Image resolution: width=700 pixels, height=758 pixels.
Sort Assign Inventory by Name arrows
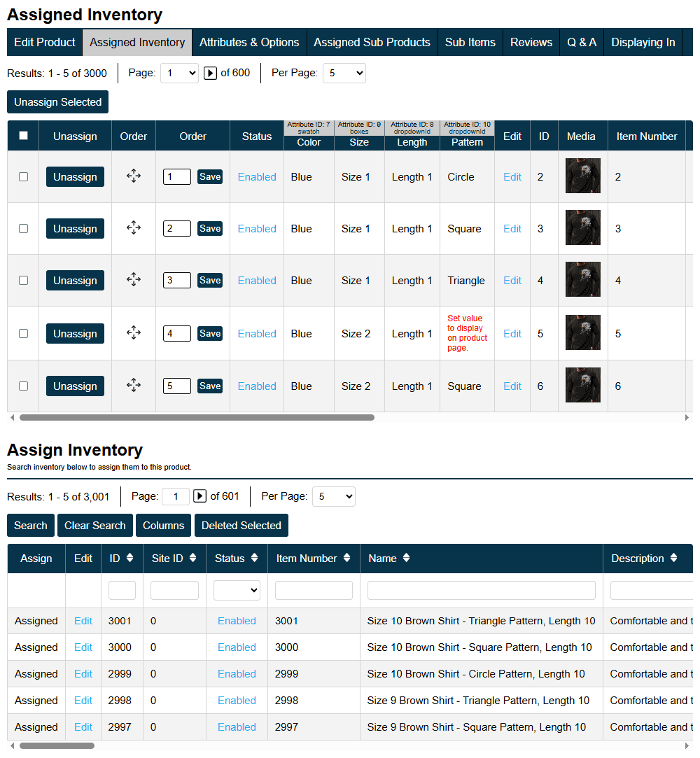[x=406, y=558]
